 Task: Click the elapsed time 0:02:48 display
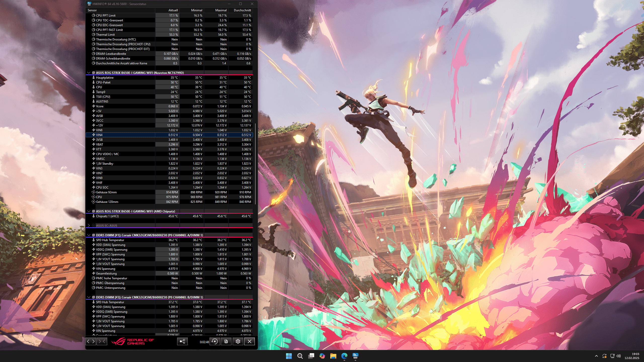[x=204, y=342]
